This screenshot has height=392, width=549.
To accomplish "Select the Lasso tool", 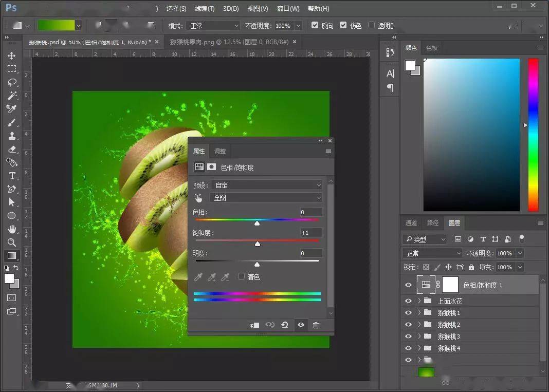I will coord(11,82).
